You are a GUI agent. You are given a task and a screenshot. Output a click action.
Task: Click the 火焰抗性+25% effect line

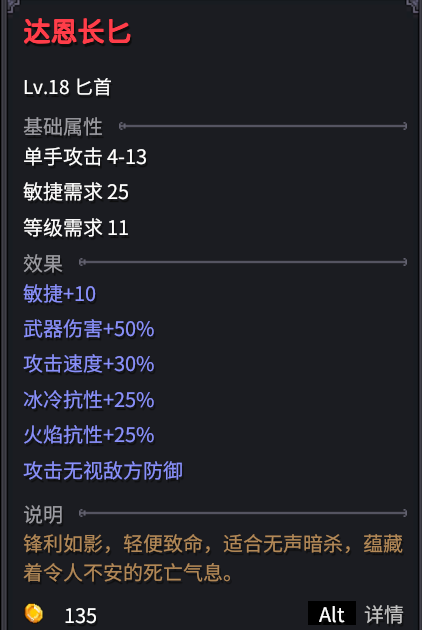[89, 435]
